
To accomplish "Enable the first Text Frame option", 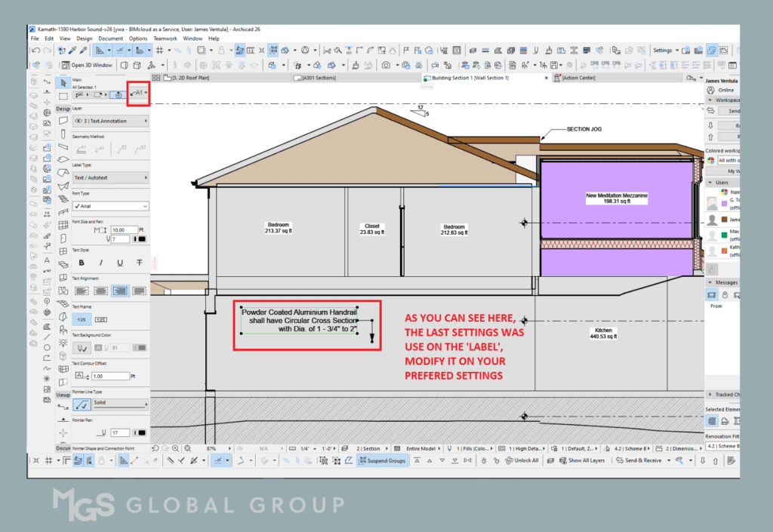I will [x=82, y=319].
